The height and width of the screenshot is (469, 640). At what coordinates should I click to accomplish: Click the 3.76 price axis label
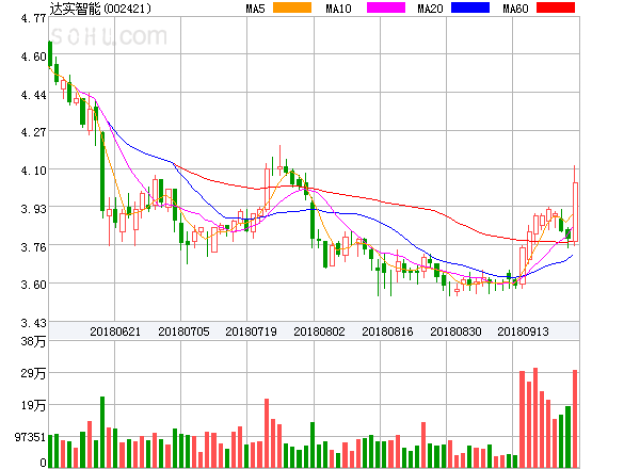tap(33, 247)
